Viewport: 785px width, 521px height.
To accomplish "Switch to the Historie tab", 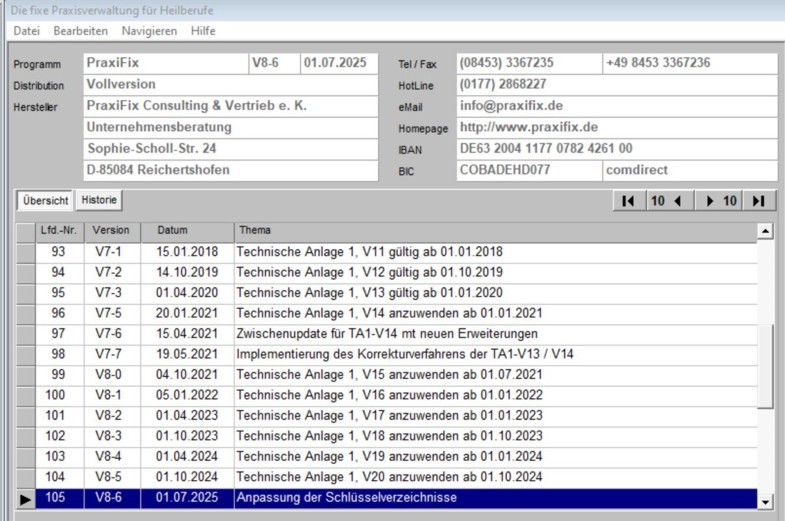I will 99,200.
